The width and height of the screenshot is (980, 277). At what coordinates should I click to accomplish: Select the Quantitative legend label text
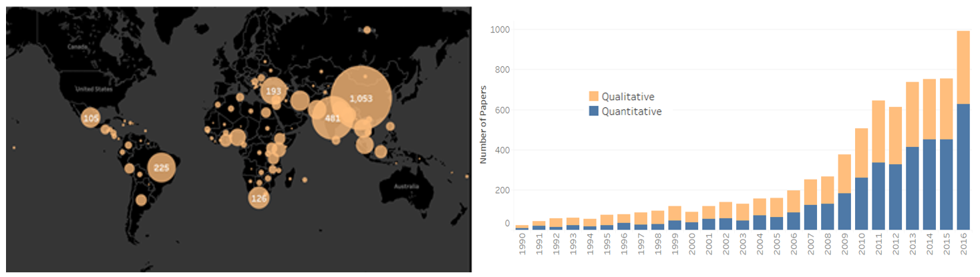[631, 111]
